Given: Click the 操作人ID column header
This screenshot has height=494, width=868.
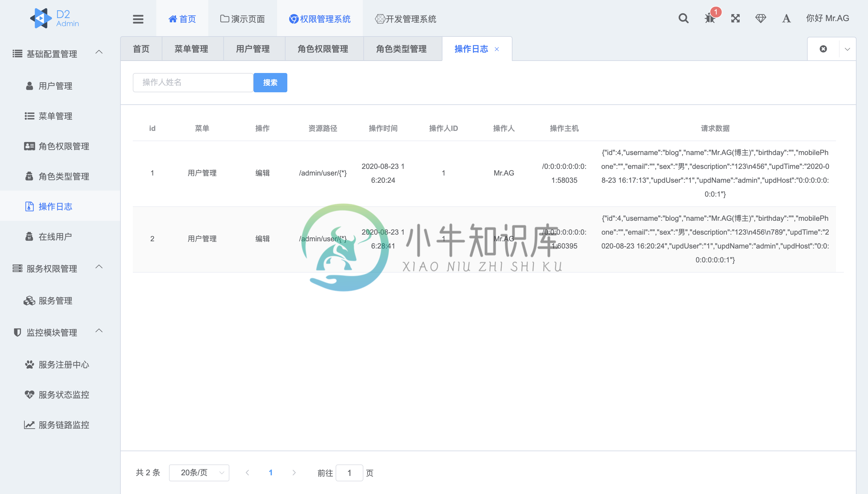Looking at the screenshot, I should point(443,128).
